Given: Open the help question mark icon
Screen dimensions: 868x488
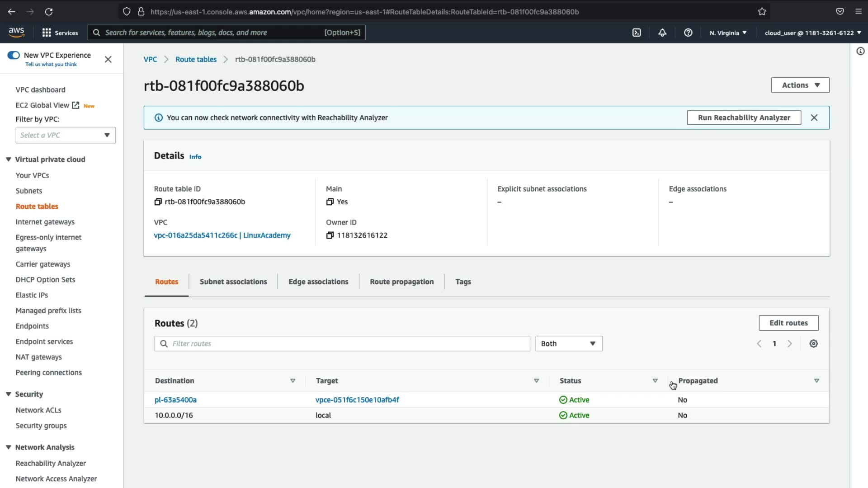Looking at the screenshot, I should click(688, 33).
